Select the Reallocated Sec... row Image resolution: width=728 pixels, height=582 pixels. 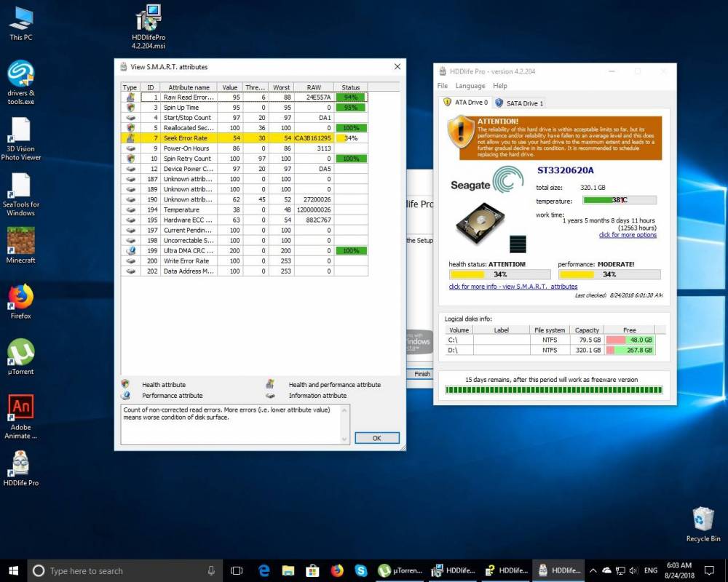(244, 127)
